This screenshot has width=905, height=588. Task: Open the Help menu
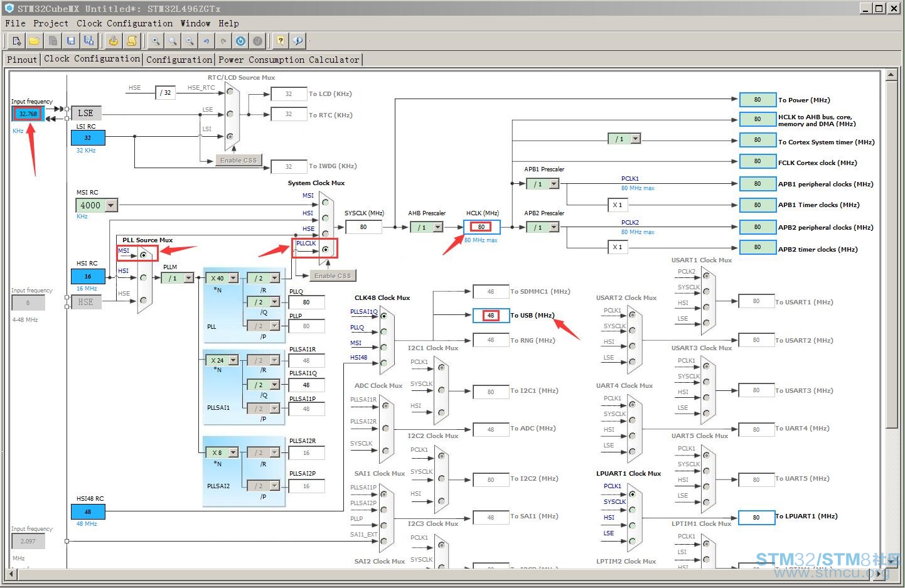[x=229, y=23]
